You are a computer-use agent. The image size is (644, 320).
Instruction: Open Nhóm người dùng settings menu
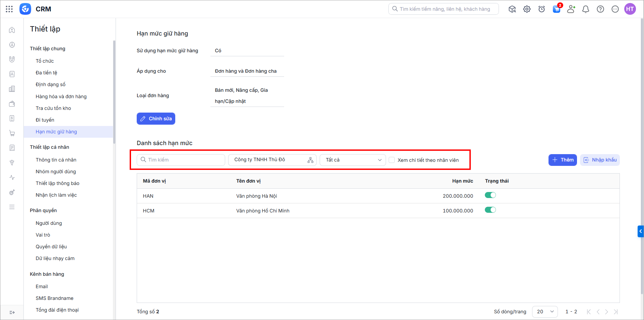pos(56,172)
